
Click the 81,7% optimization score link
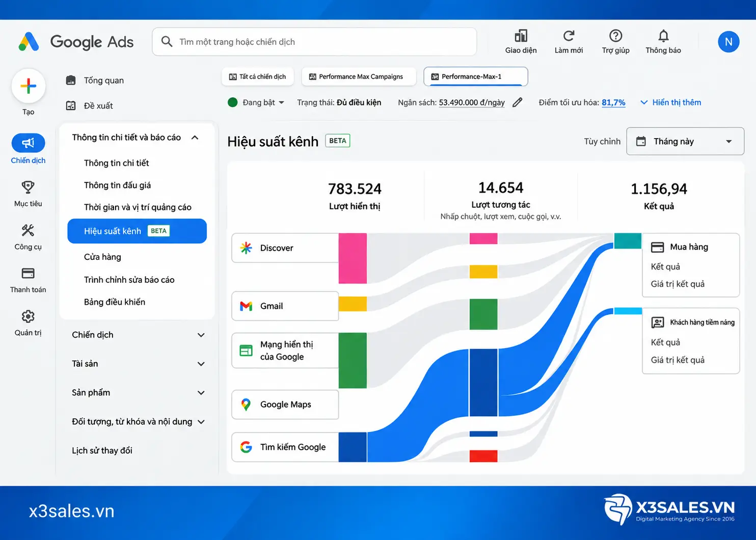point(613,102)
